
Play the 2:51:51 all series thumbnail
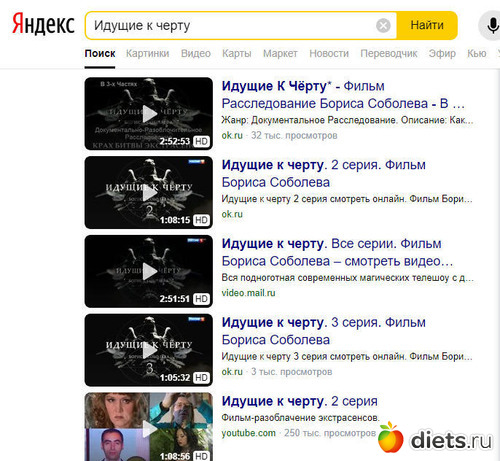149,271
